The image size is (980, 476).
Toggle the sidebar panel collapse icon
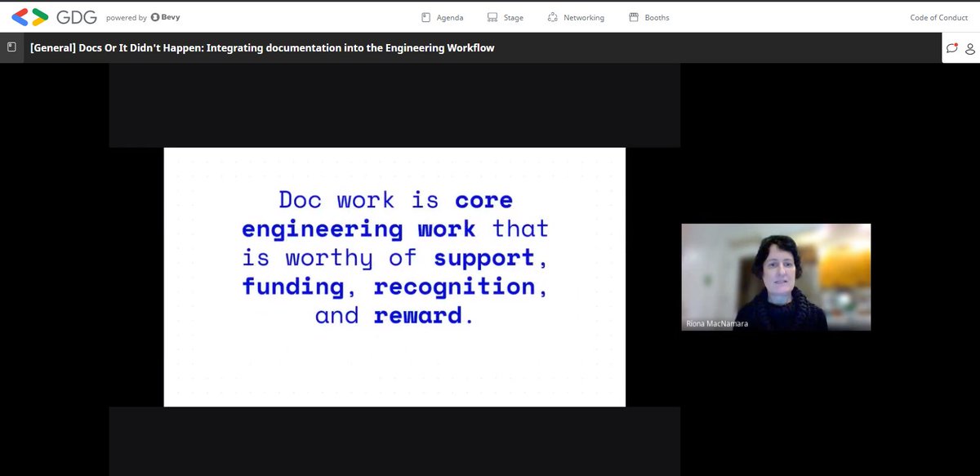point(10,47)
